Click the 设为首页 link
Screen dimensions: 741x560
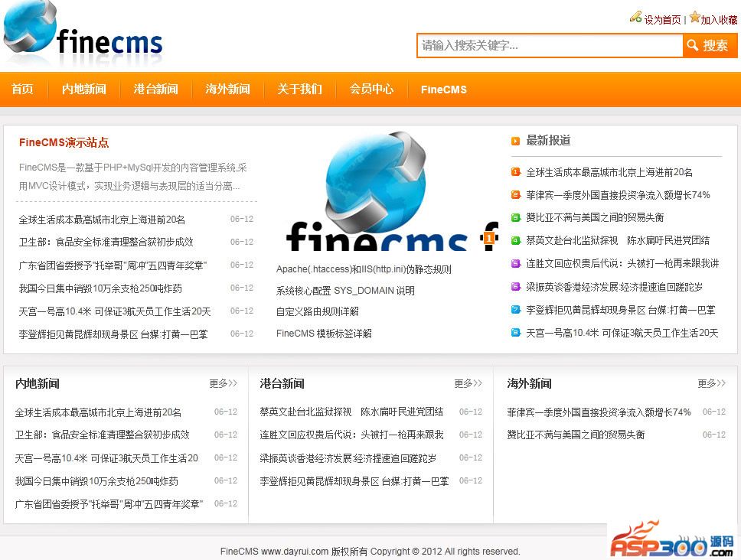(x=663, y=20)
